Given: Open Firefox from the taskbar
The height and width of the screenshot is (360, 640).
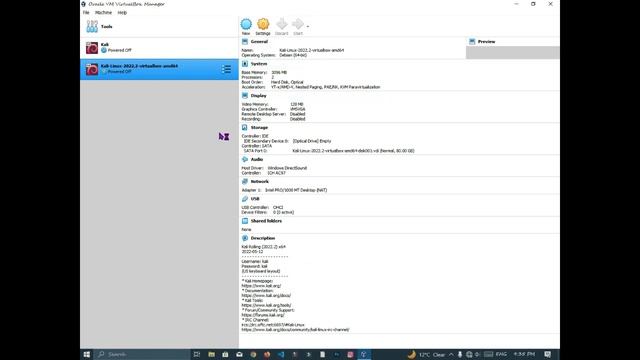Looking at the screenshot, I should (x=267, y=354).
